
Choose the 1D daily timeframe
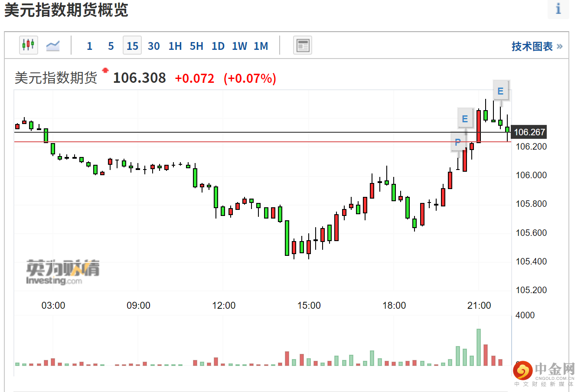(x=218, y=46)
